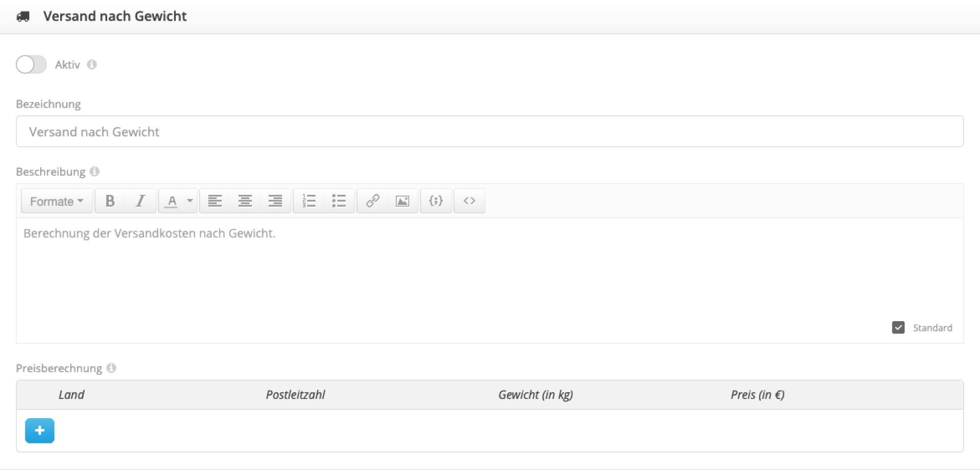The height and width of the screenshot is (470, 980).
Task: Apply italic formatting
Action: tap(141, 201)
